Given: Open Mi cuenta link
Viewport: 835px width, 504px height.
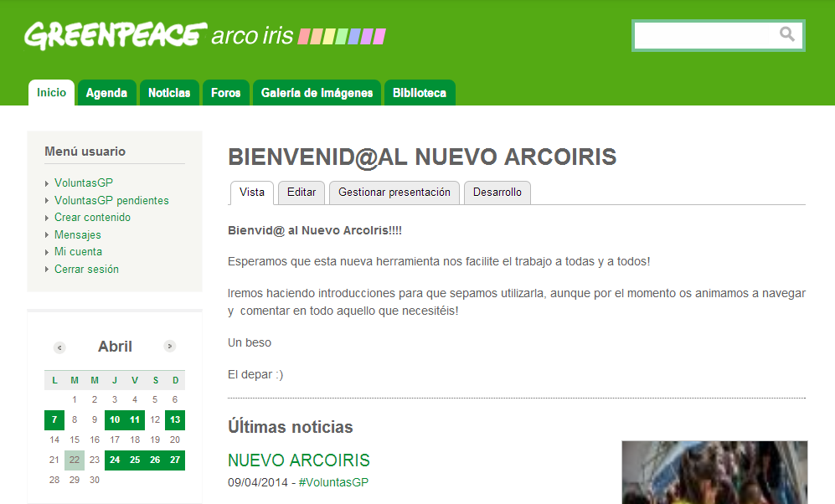Looking at the screenshot, I should point(78,251).
